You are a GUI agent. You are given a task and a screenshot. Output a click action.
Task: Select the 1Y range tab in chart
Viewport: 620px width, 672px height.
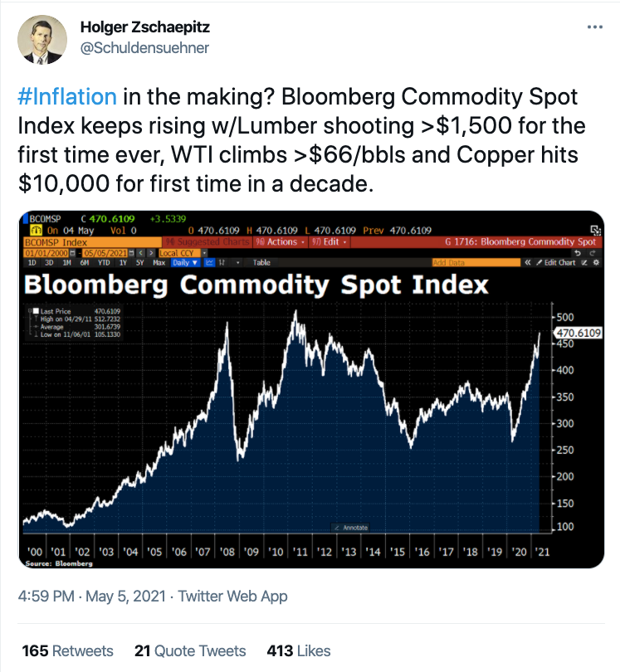tap(123, 263)
